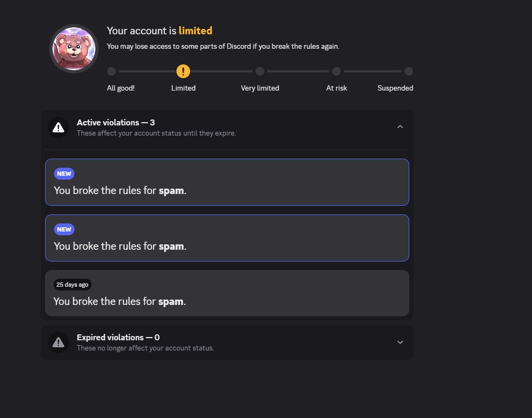Click the Expired violations warning triangle icon
Screen dimensions: 532x418
(58, 342)
